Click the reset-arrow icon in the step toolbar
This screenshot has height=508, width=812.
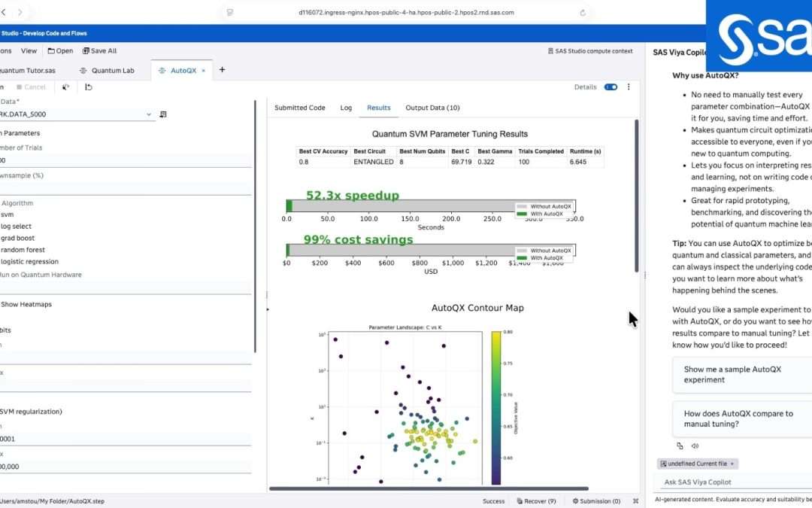(89, 87)
